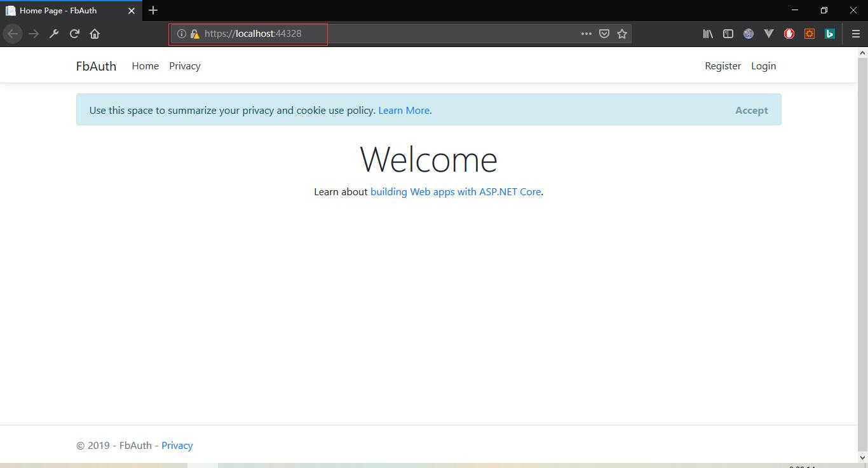868x468 pixels.
Task: Open a new tab with the plus button
Action: tap(153, 10)
